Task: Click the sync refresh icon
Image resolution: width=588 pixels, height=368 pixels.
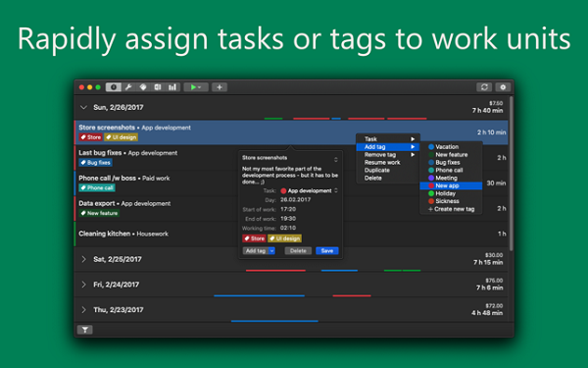Action: pos(484,87)
